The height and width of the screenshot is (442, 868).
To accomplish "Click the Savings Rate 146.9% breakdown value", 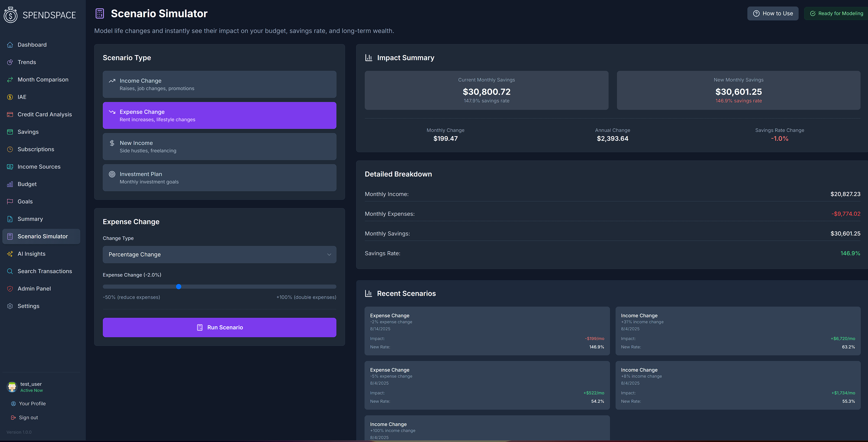I will pyautogui.click(x=850, y=253).
